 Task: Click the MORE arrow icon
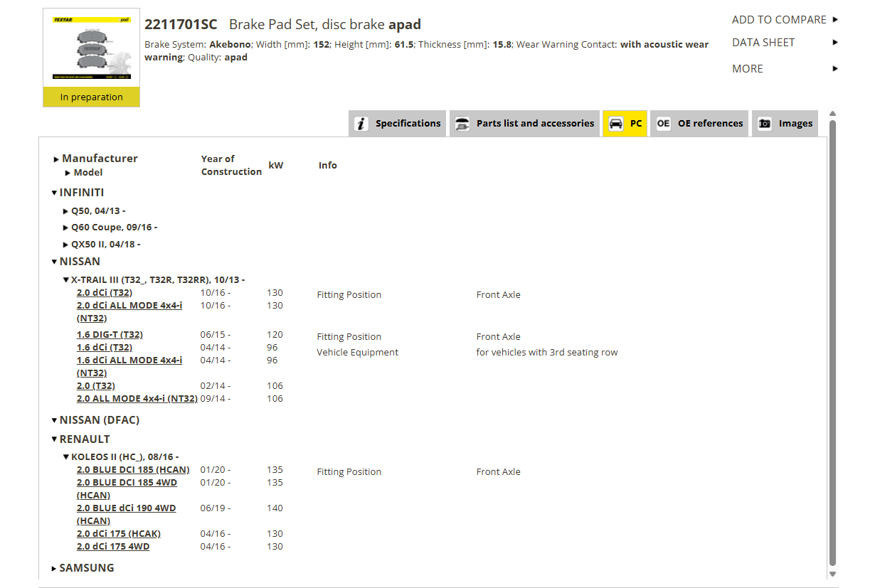(835, 69)
